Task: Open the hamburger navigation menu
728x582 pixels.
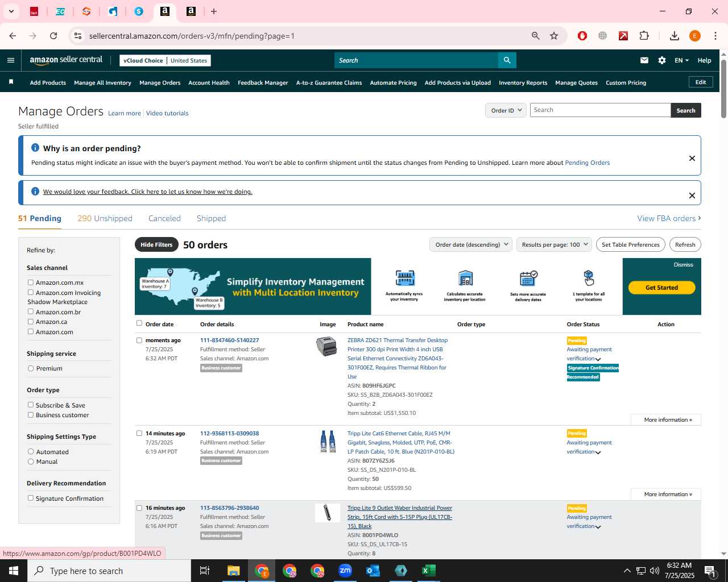Action: (x=10, y=60)
